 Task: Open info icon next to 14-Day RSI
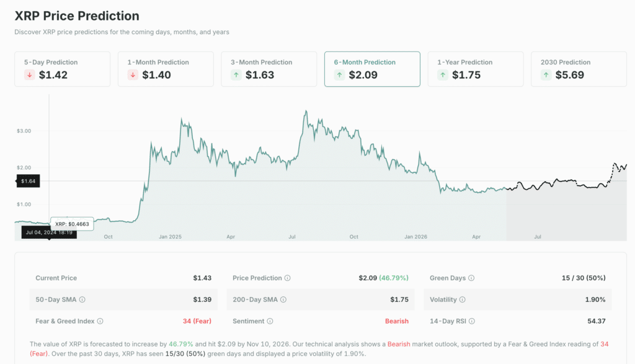click(x=472, y=321)
